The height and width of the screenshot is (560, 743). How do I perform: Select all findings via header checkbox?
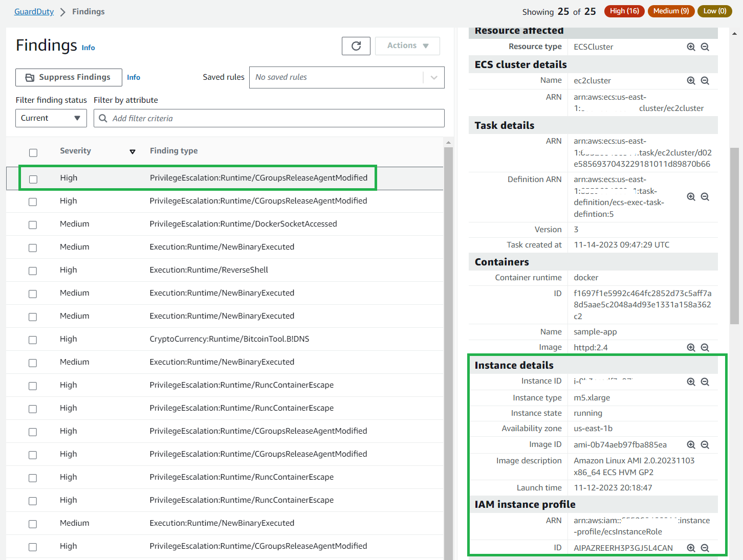(33, 152)
